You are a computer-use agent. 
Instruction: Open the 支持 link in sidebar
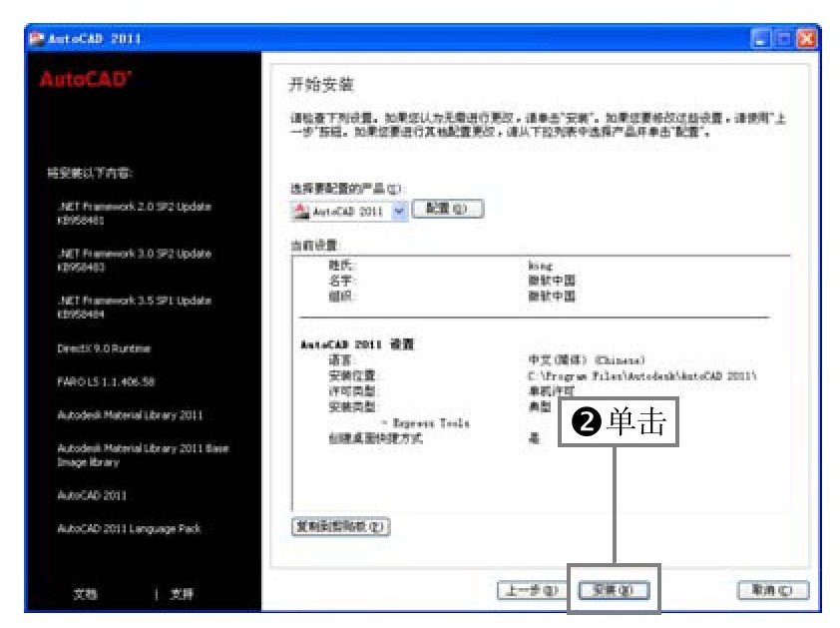tap(182, 594)
